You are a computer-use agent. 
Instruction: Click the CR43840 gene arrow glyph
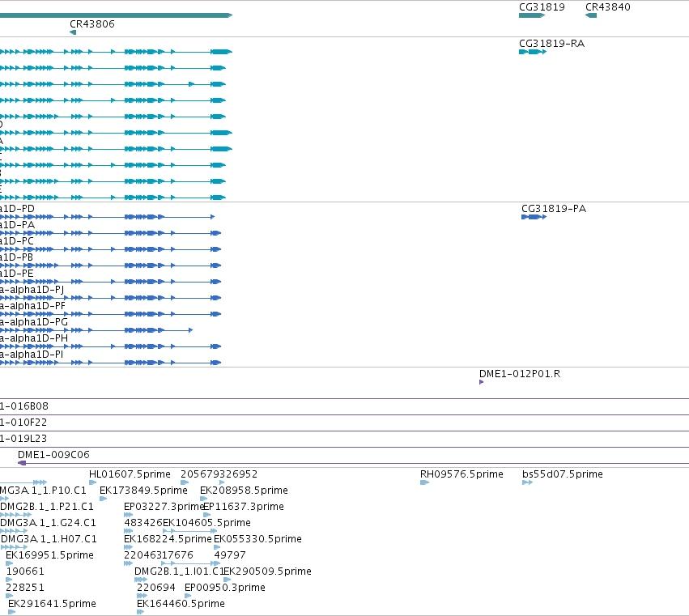click(591, 15)
